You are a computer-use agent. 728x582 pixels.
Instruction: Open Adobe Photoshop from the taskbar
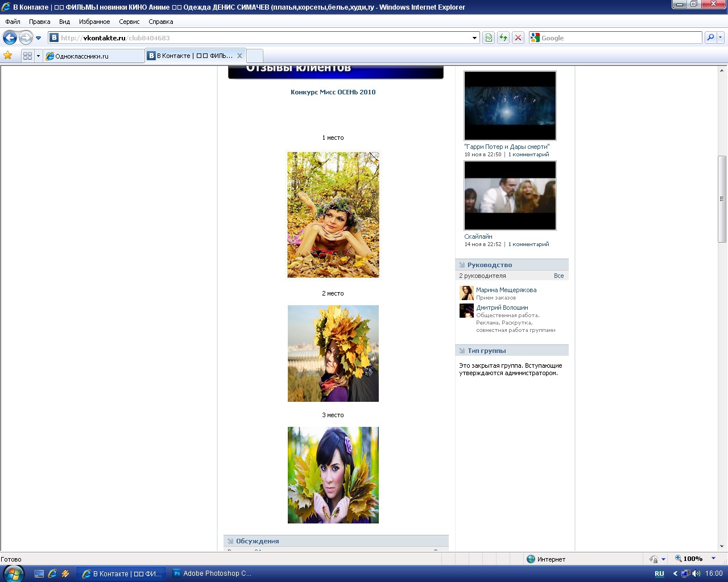tap(212, 573)
